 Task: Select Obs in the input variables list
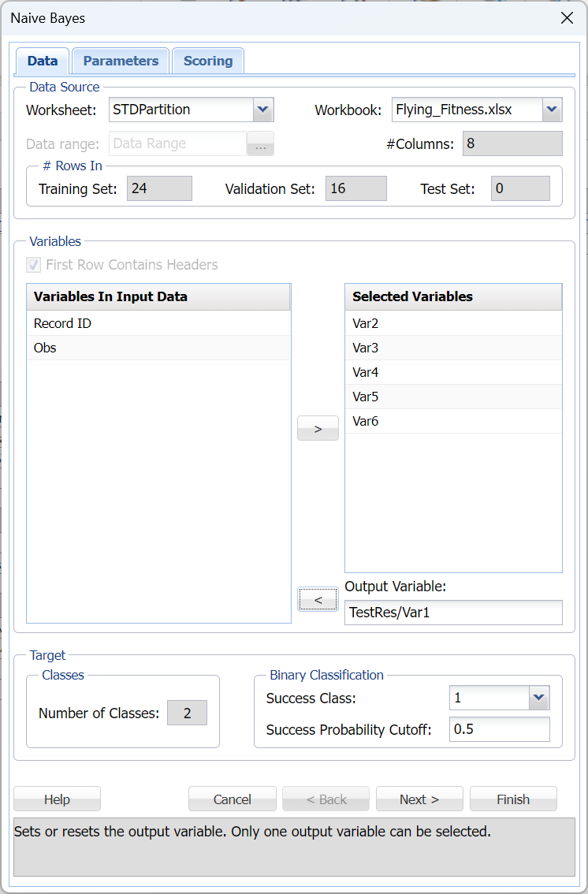click(x=158, y=348)
